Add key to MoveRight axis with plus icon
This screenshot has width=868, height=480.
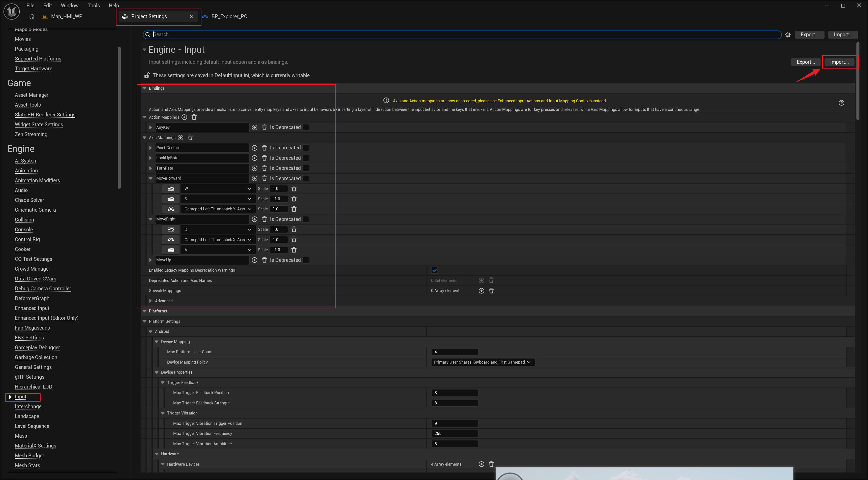pyautogui.click(x=255, y=219)
